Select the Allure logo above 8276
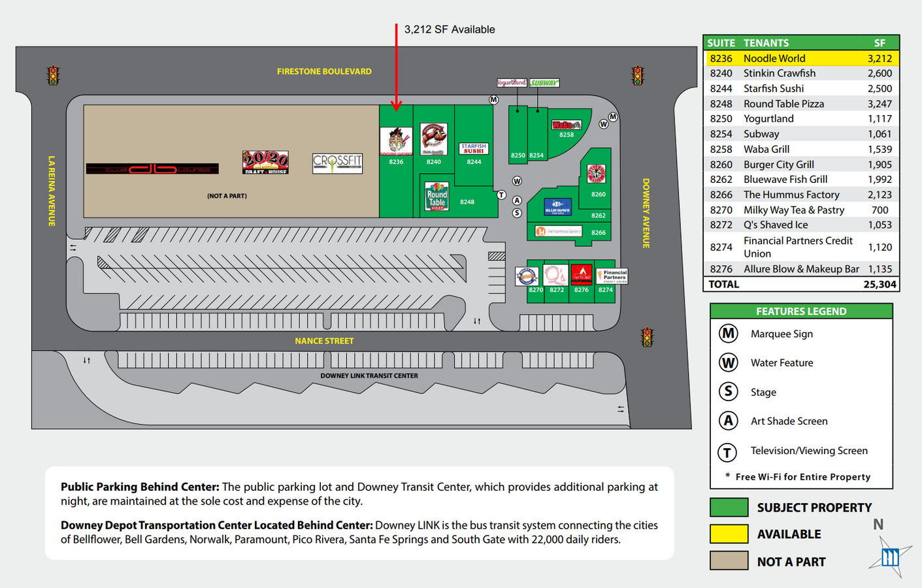 tap(582, 274)
